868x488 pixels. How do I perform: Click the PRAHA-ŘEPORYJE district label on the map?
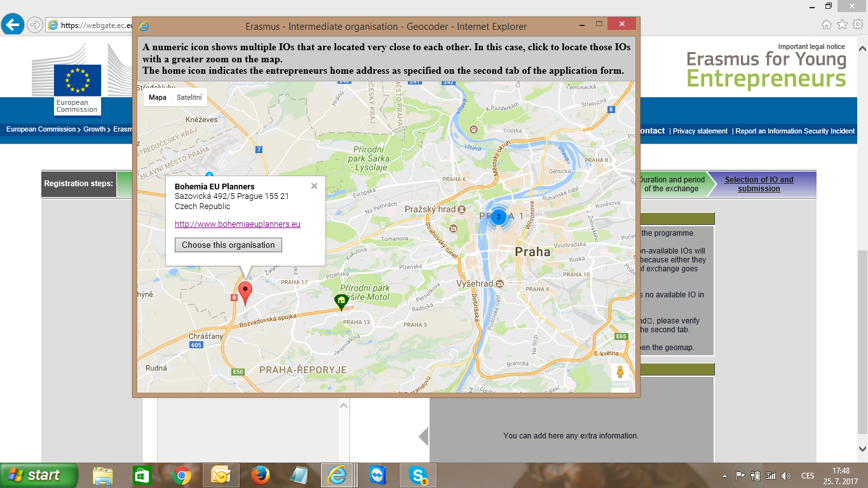tap(303, 370)
